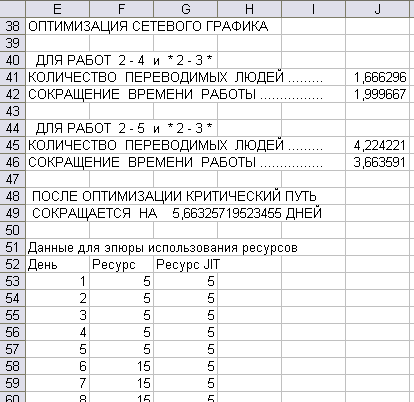Click 'СОКРАЩЕНИЕ ВРЕМЕНИ РАБОТЫ' in row 46
The width and height of the screenshot is (414, 402).
[142, 162]
